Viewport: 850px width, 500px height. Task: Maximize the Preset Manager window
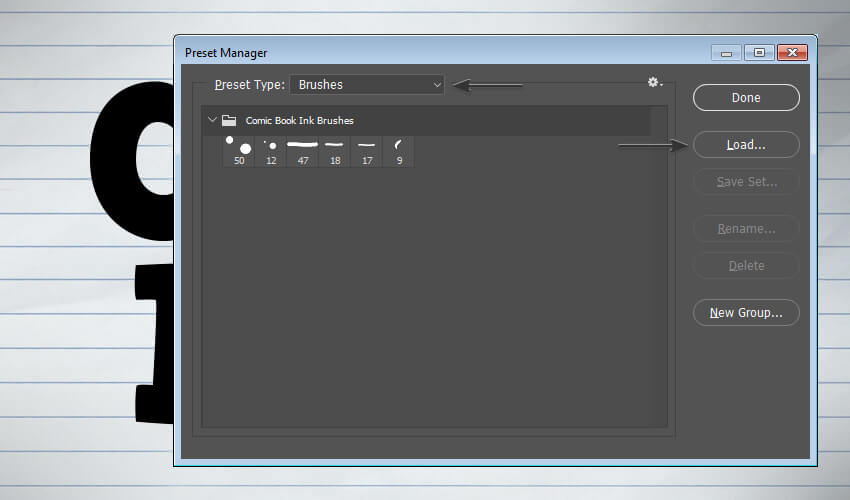coord(759,53)
